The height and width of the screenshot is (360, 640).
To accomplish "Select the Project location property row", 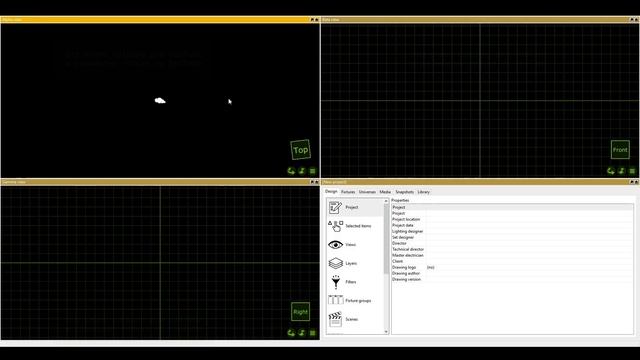I will coord(512,219).
